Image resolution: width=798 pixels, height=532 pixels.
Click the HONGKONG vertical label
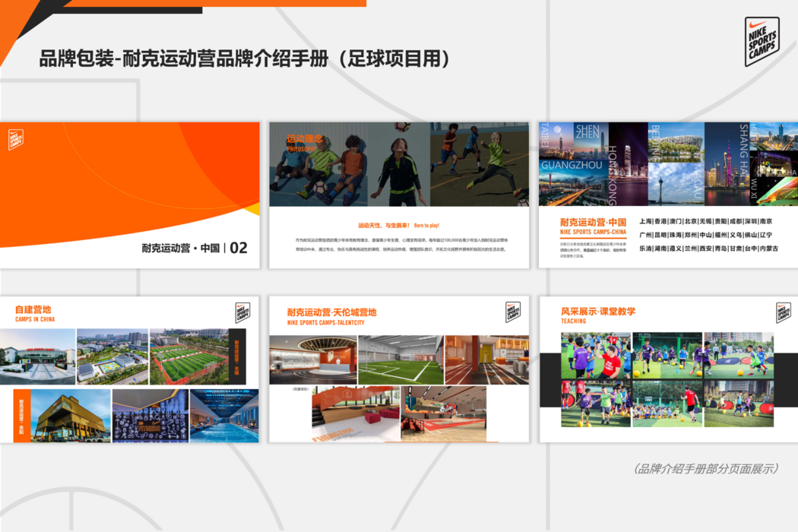[x=613, y=175]
